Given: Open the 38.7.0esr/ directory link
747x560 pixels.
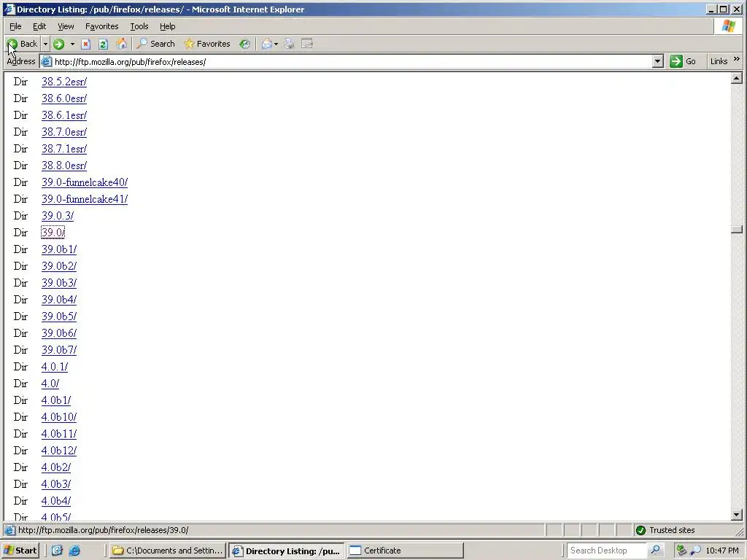Looking at the screenshot, I should (64, 132).
